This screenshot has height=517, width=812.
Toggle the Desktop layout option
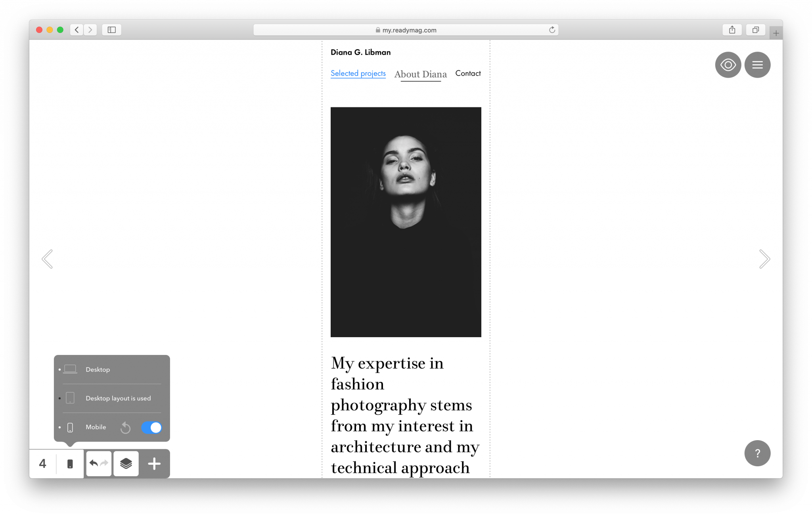coord(112,398)
